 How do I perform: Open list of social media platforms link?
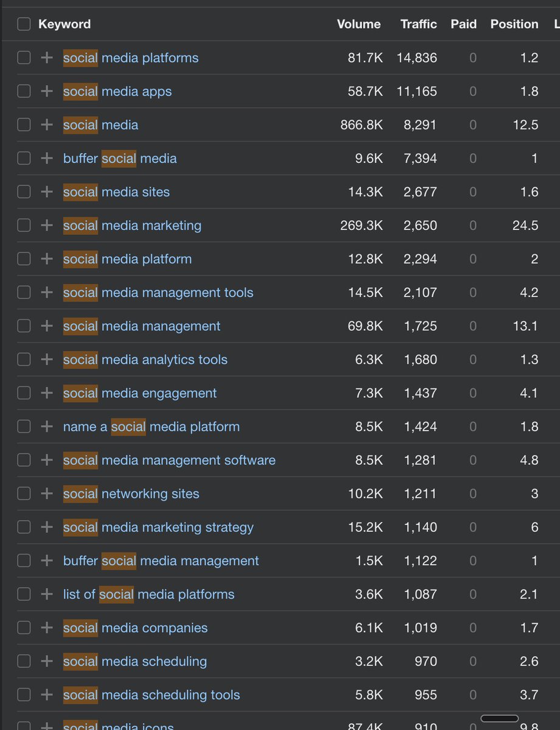tap(149, 594)
